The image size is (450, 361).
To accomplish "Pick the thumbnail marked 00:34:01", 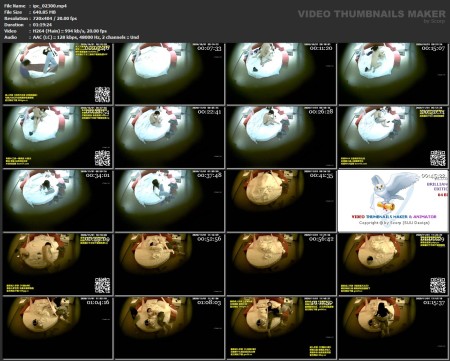I will [58, 201].
